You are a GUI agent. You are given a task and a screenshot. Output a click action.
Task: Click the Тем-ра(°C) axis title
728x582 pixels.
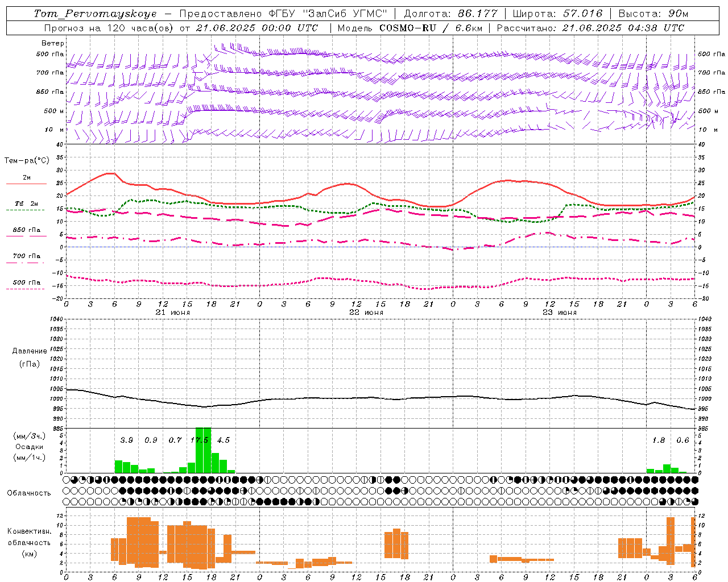click(x=27, y=161)
